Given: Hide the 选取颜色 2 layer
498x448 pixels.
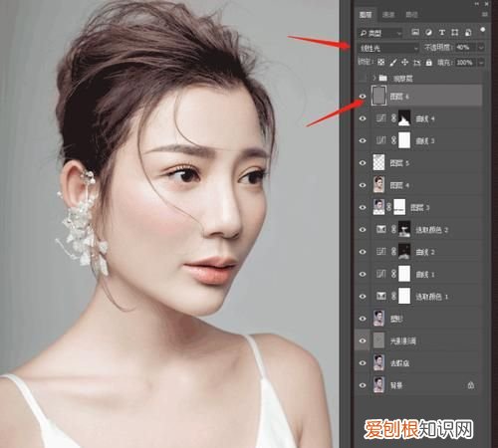Looking at the screenshot, I should pyautogui.click(x=363, y=229).
